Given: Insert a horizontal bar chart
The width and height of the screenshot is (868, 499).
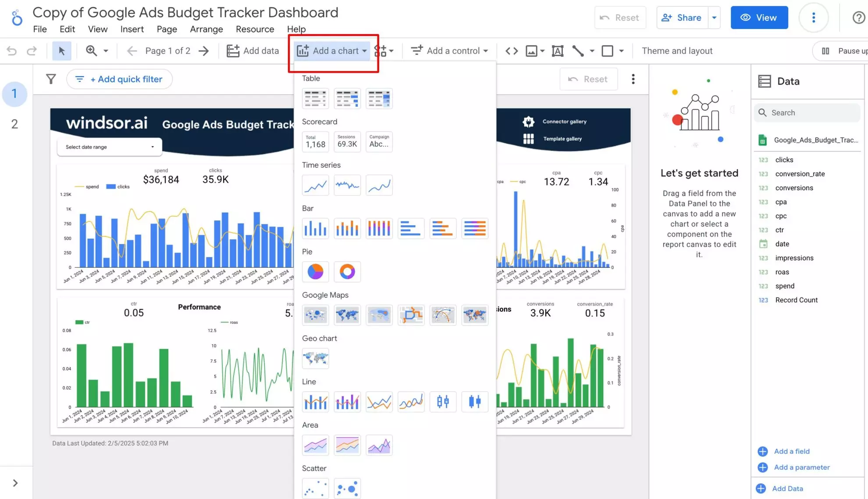Looking at the screenshot, I should [x=411, y=229].
